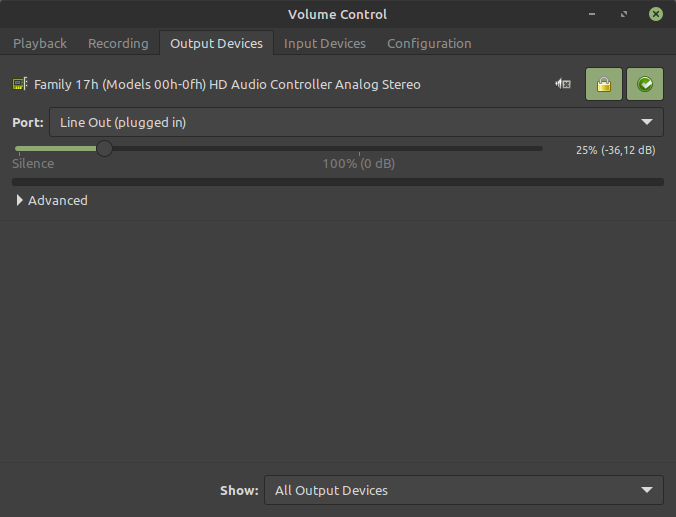This screenshot has width=676, height=517.
Task: Click the output level meter bar
Action: pyautogui.click(x=337, y=182)
